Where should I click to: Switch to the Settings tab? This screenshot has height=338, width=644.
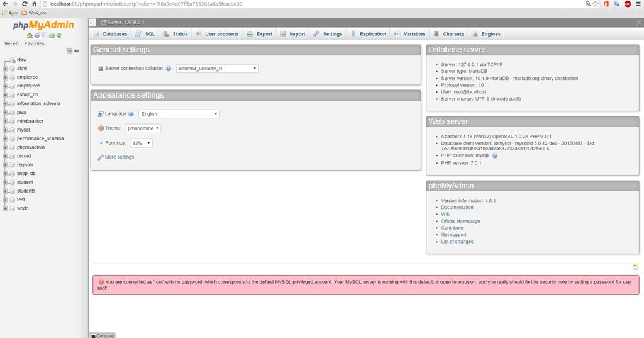coord(328,34)
